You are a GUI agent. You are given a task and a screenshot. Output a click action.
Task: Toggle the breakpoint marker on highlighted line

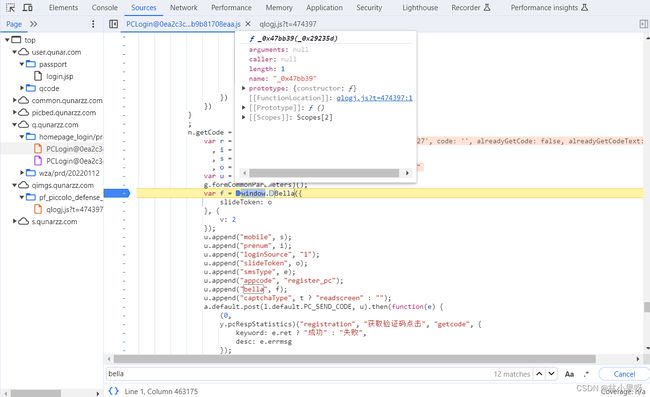pos(116,193)
